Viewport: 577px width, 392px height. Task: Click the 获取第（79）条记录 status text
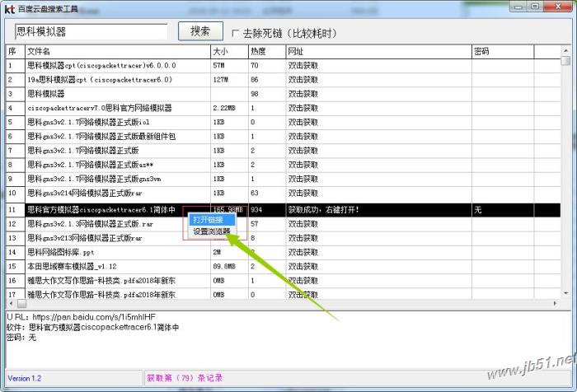point(185,378)
